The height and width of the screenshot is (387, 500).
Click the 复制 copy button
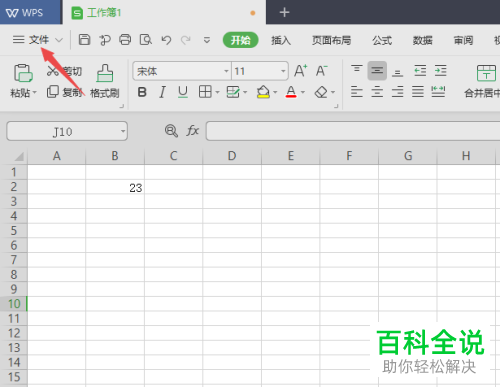(x=64, y=92)
